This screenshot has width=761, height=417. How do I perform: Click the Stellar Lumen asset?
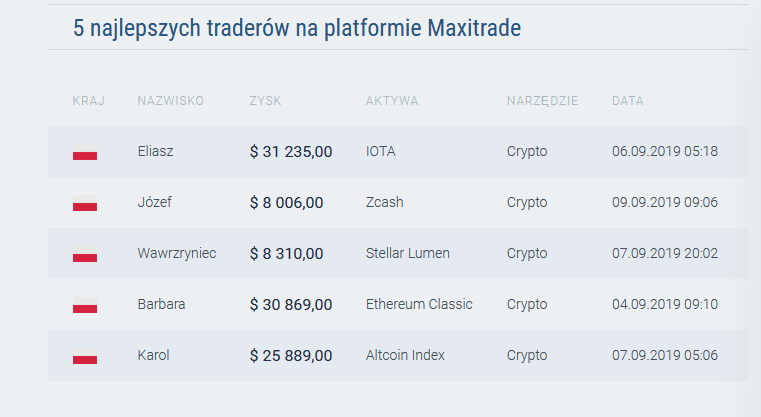408,253
